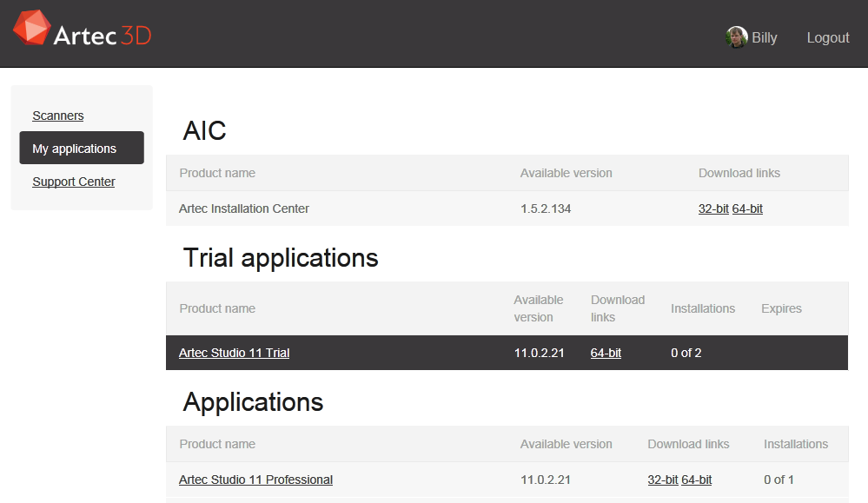Open the Artec Studio 11 Professional link
868x503 pixels.
tap(255, 480)
